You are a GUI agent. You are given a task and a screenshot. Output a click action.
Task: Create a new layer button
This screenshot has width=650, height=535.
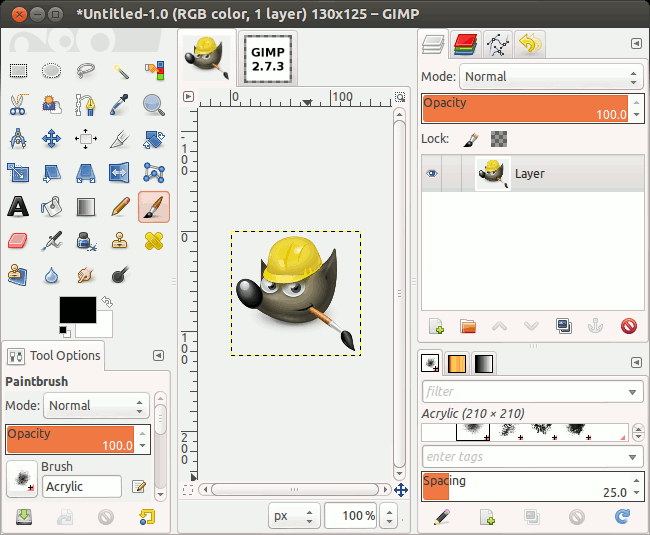[436, 326]
